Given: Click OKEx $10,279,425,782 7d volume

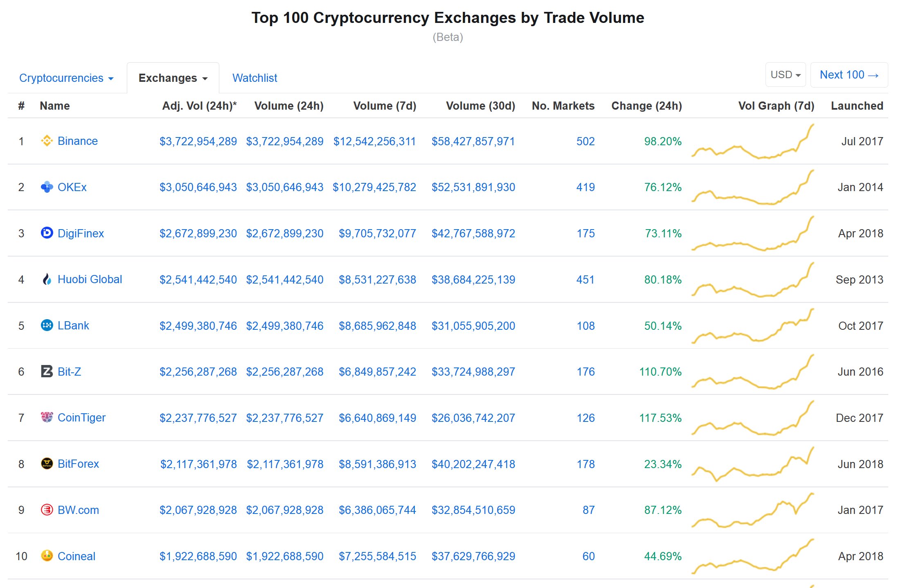Looking at the screenshot, I should [x=374, y=187].
